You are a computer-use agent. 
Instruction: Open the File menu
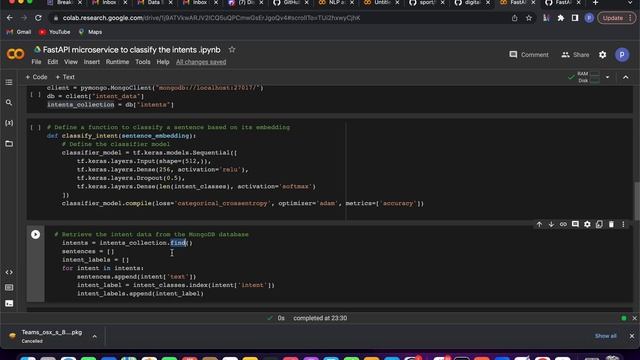36,62
